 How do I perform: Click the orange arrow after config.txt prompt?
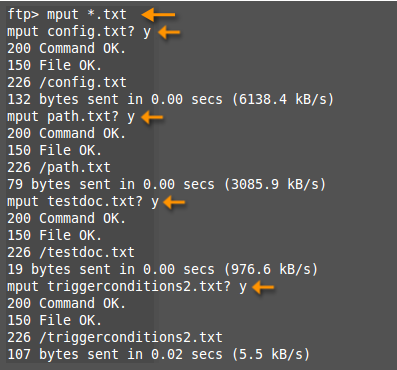pos(169,32)
